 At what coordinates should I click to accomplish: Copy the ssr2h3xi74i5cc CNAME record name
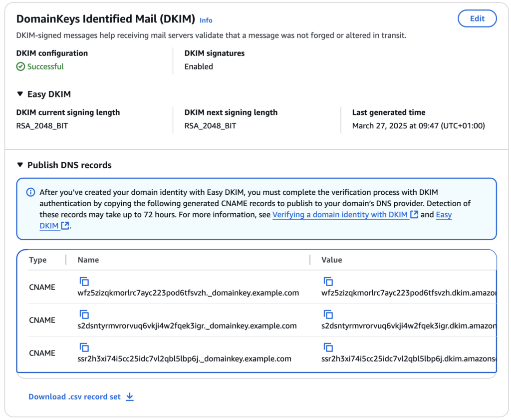tap(84, 348)
